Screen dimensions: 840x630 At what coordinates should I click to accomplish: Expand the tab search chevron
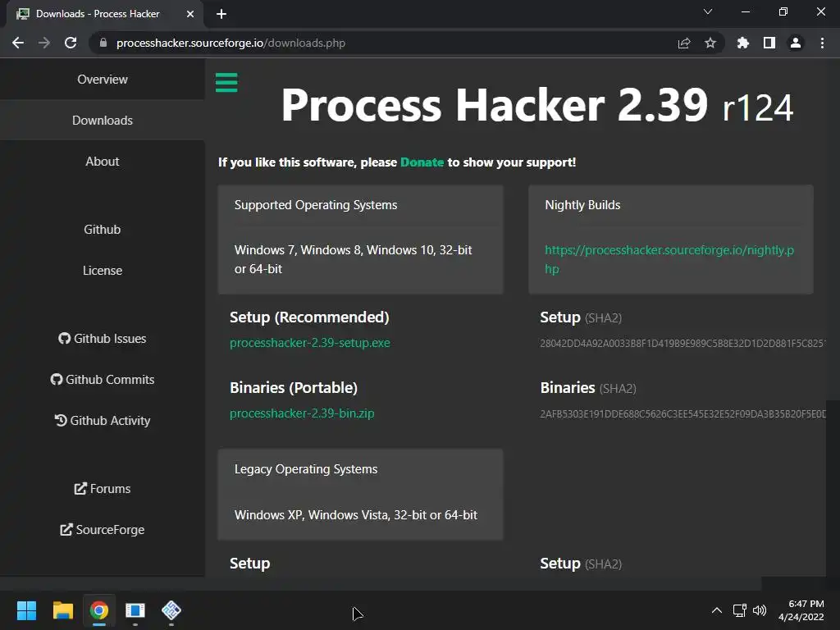point(708,12)
